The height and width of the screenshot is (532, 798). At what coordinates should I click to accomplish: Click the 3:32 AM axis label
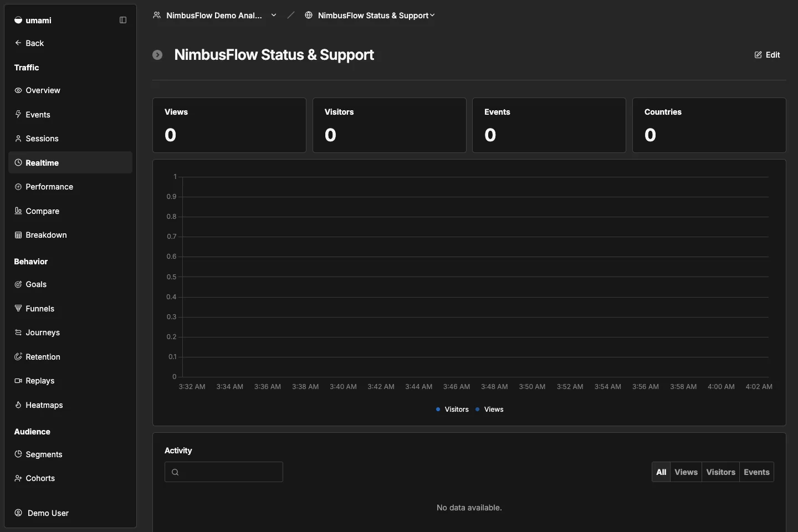pos(192,387)
